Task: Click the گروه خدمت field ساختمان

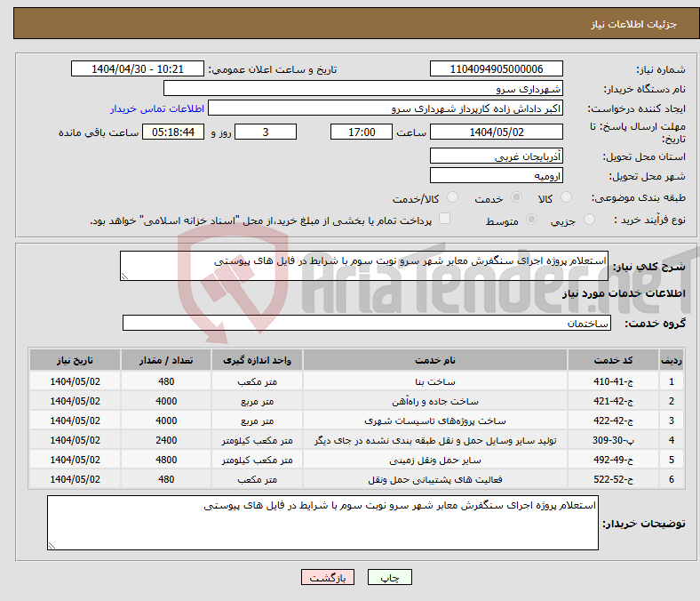Action: (x=367, y=323)
